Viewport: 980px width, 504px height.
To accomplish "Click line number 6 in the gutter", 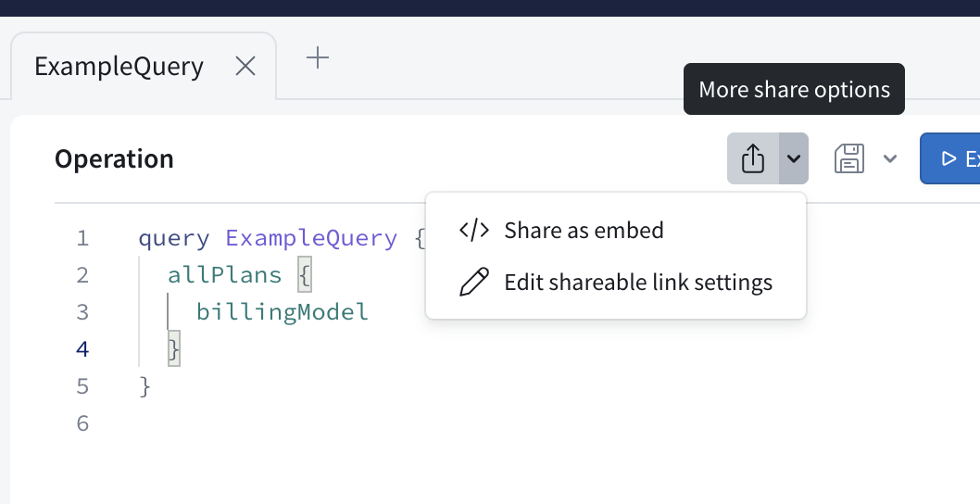I will 83,423.
